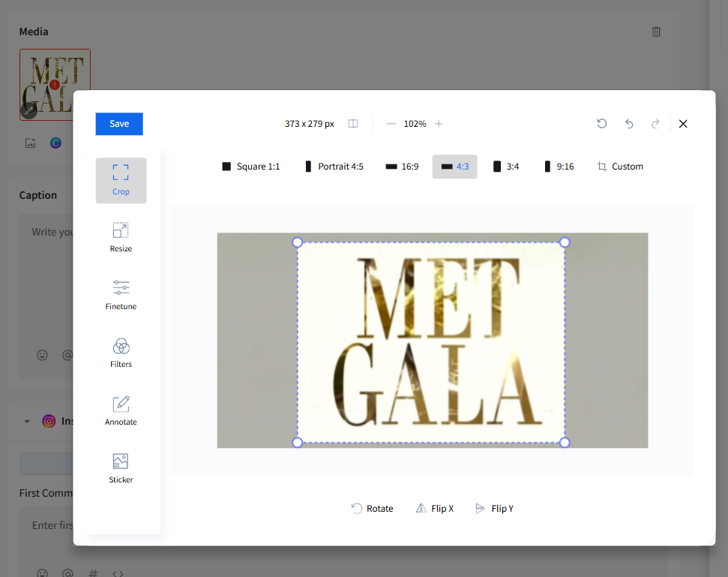Open the Canva icon under Media
Screen dimensions: 728x577
pyautogui.click(x=55, y=143)
